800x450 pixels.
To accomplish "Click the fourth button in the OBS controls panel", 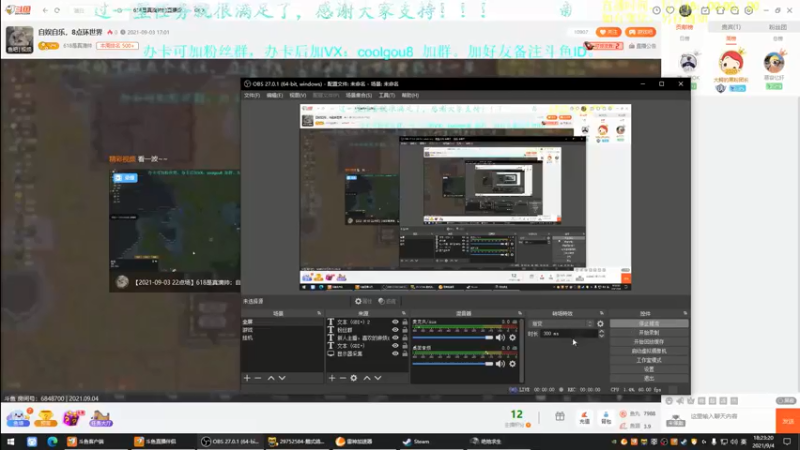I will (x=649, y=351).
